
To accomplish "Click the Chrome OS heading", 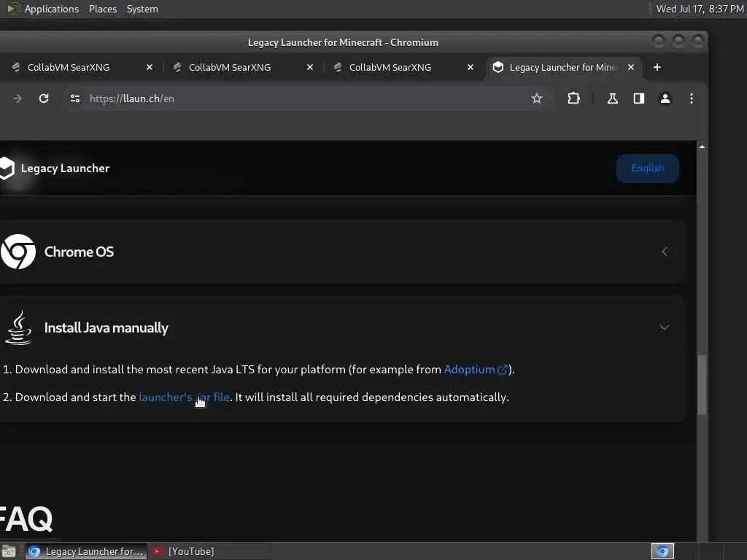I will click(79, 252).
